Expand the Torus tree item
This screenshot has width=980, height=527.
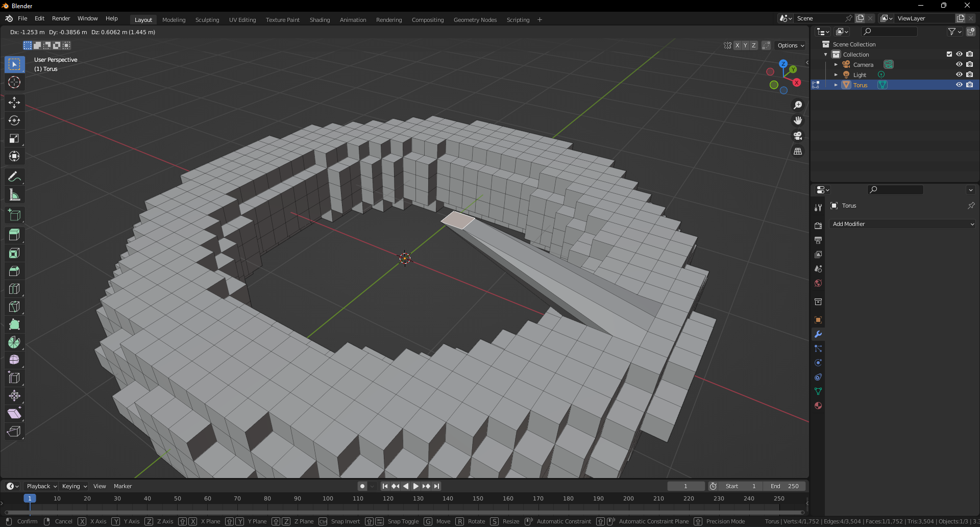click(836, 85)
